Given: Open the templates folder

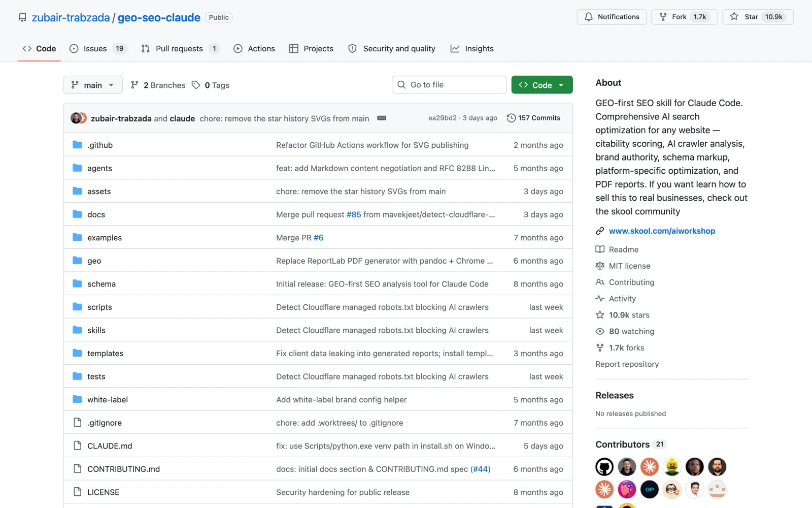Looking at the screenshot, I should pos(105,353).
